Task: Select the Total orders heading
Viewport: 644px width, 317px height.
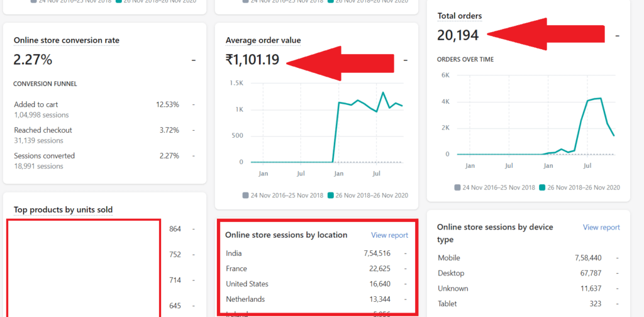Action: [459, 16]
